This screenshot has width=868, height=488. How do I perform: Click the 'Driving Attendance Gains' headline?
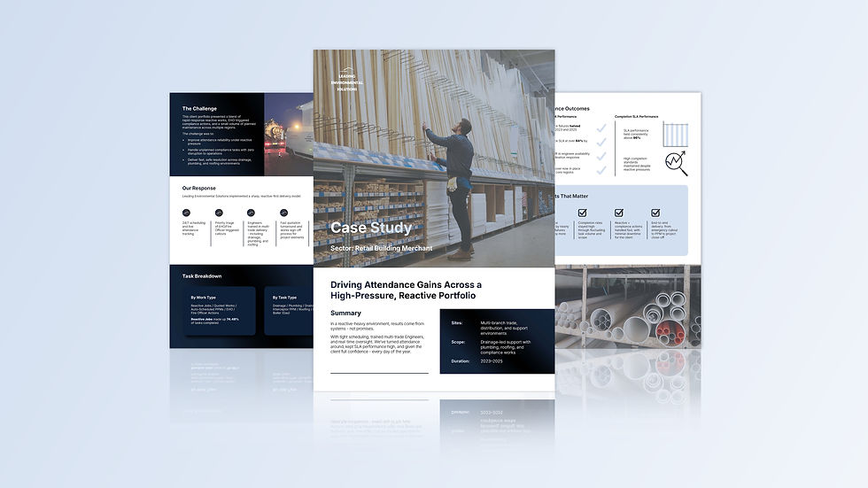click(x=406, y=290)
